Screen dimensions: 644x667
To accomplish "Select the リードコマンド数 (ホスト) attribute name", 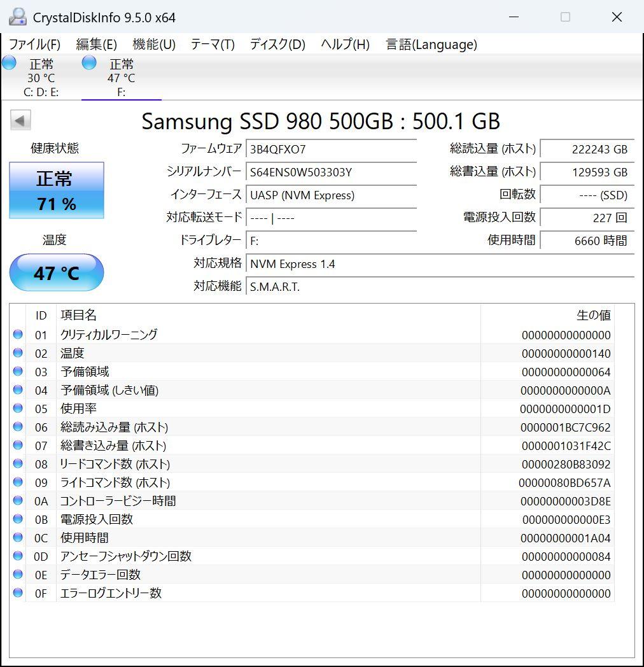I will click(115, 464).
